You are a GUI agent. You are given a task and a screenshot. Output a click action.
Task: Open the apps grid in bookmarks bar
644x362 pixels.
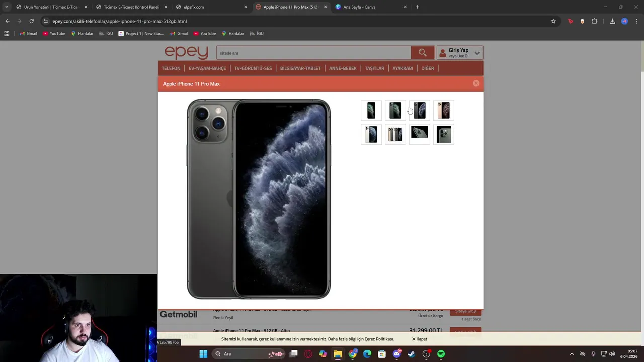pos(7,33)
